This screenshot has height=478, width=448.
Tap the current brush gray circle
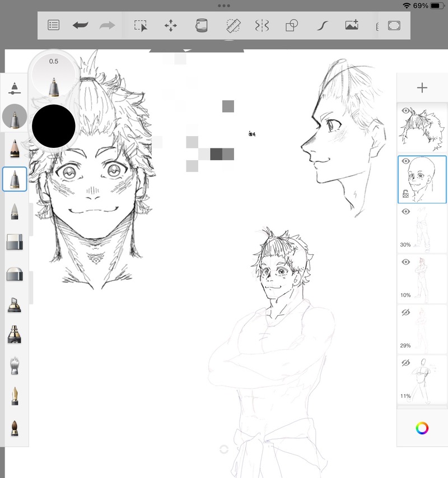(x=15, y=116)
